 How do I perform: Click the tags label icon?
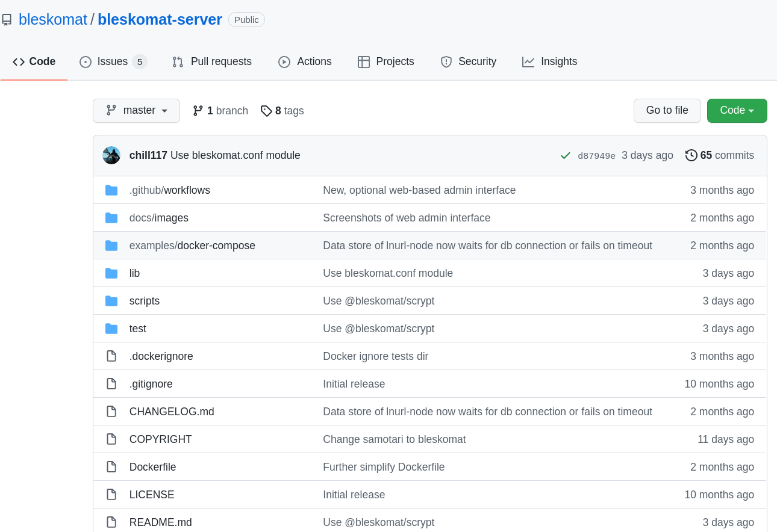(266, 111)
